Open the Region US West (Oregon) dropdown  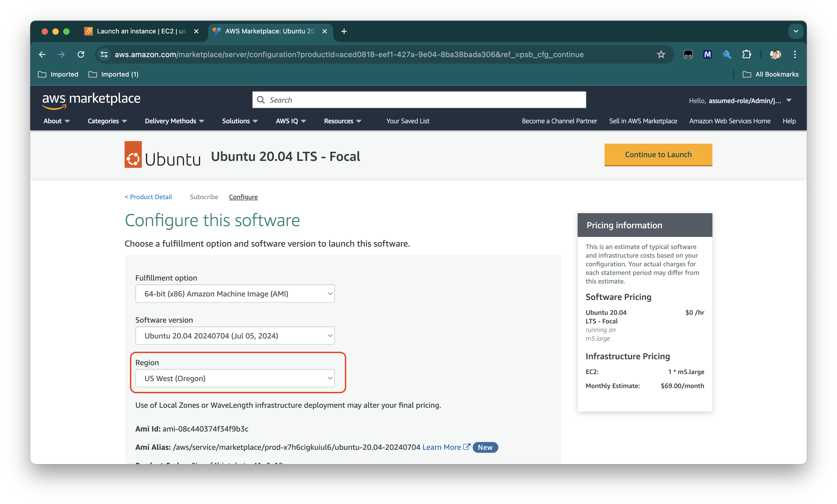coord(235,378)
